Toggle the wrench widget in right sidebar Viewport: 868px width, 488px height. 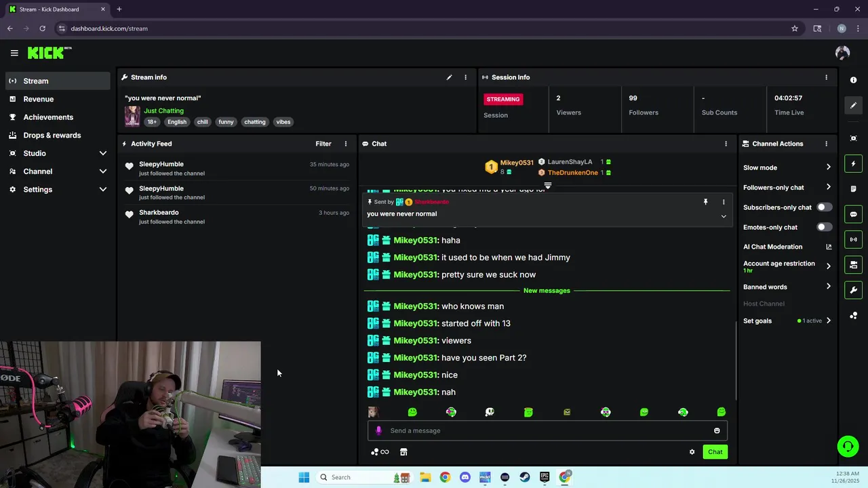853,290
